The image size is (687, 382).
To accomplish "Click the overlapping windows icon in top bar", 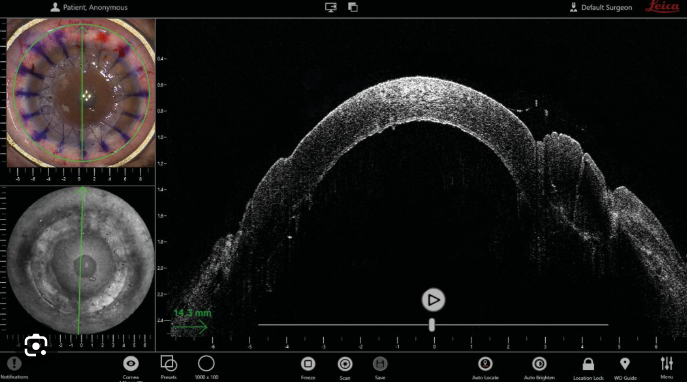I will (x=353, y=7).
